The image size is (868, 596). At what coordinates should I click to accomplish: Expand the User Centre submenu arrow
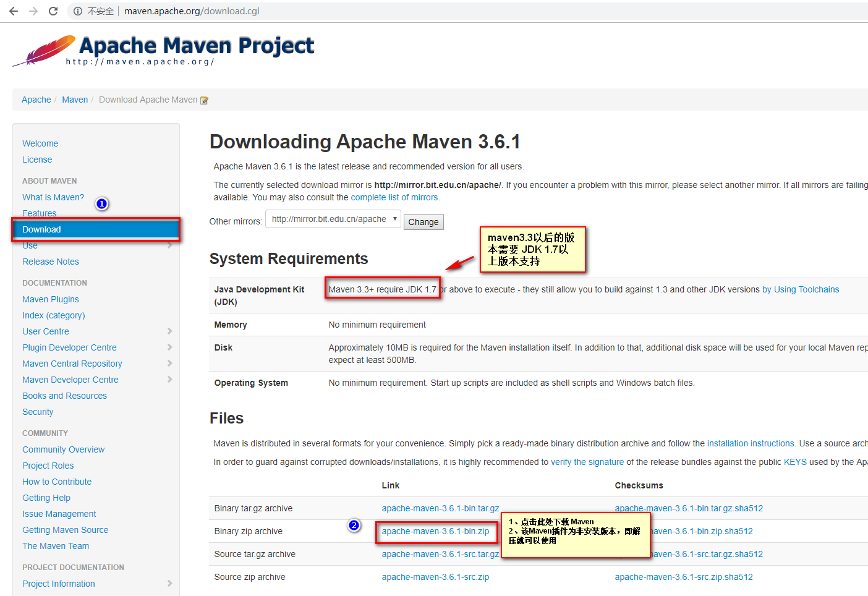coord(170,331)
